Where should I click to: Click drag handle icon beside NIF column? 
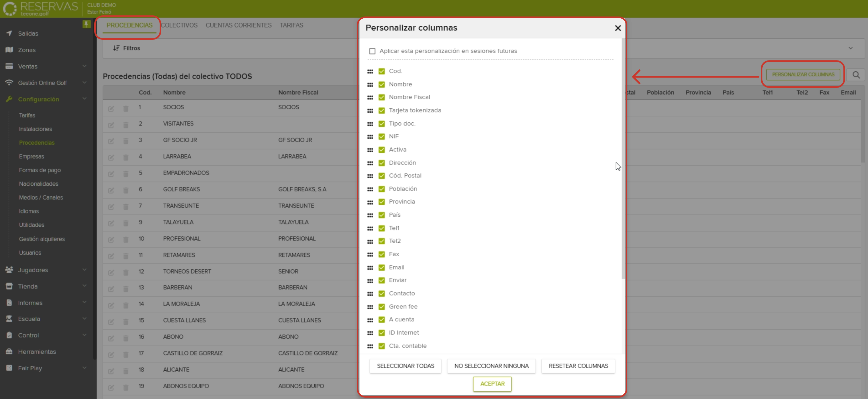tap(370, 137)
